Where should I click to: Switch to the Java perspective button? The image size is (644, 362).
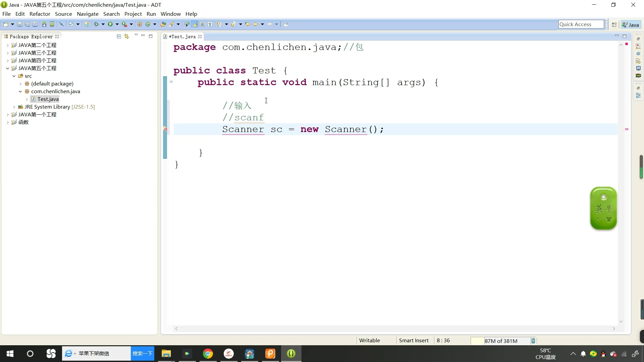pos(631,25)
